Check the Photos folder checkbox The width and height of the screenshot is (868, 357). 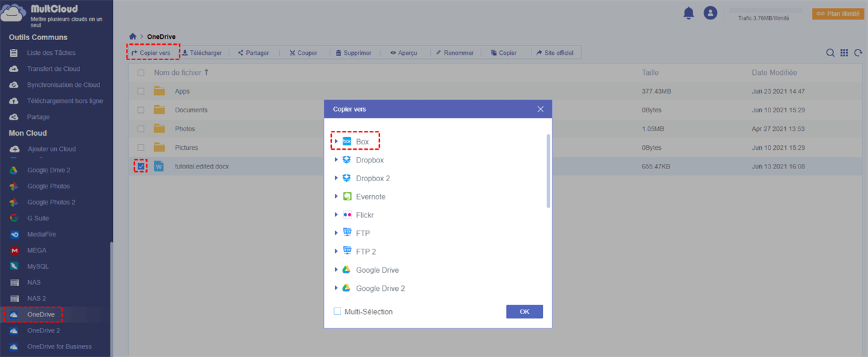pyautogui.click(x=141, y=128)
